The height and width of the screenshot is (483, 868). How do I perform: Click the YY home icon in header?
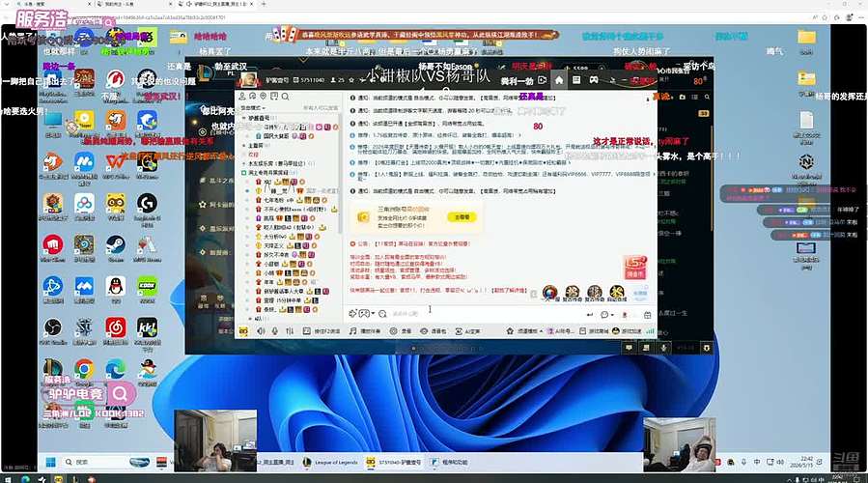559,80
